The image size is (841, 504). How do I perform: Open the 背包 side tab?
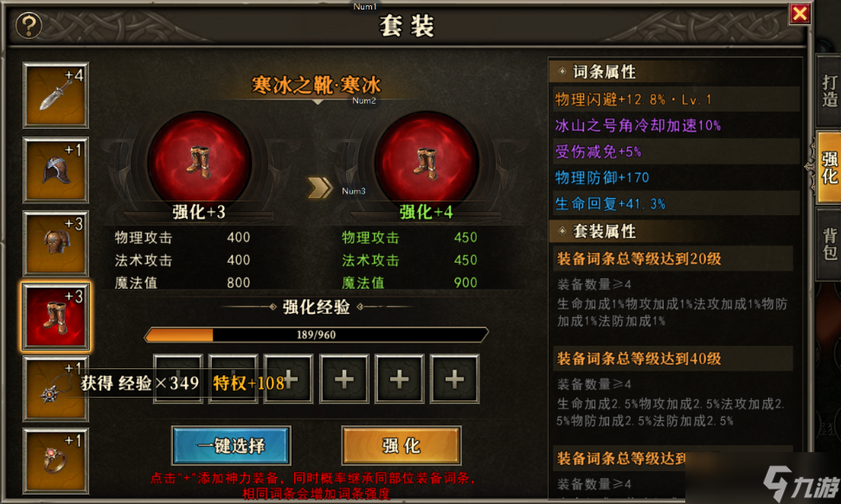point(829,244)
